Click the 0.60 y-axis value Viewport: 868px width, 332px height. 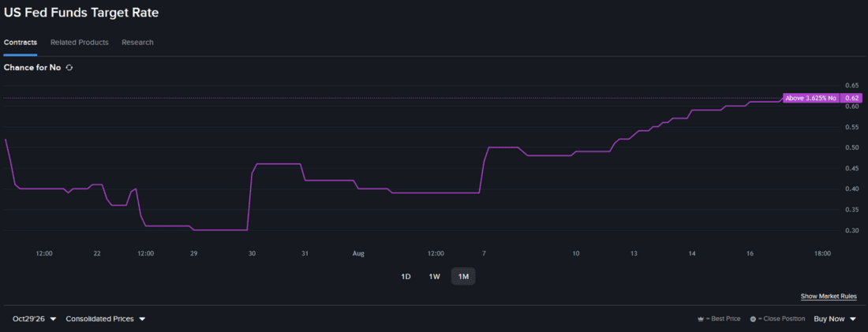tap(852, 106)
